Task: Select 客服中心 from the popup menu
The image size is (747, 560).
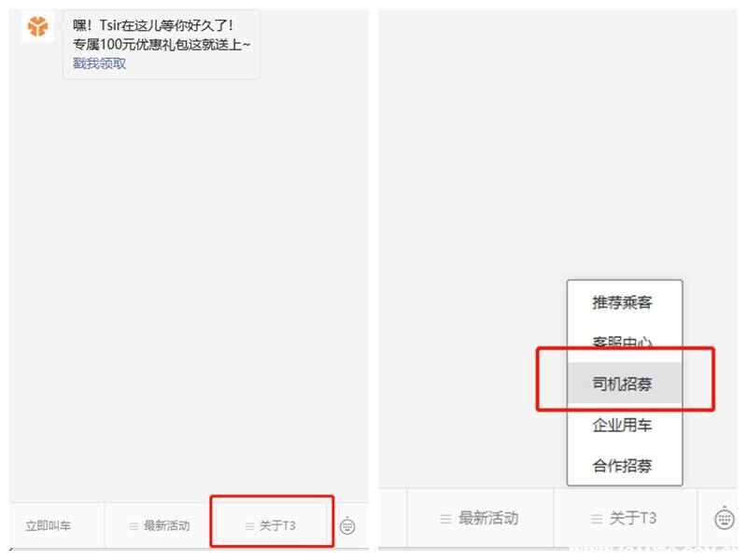Action: pyautogui.click(x=622, y=342)
